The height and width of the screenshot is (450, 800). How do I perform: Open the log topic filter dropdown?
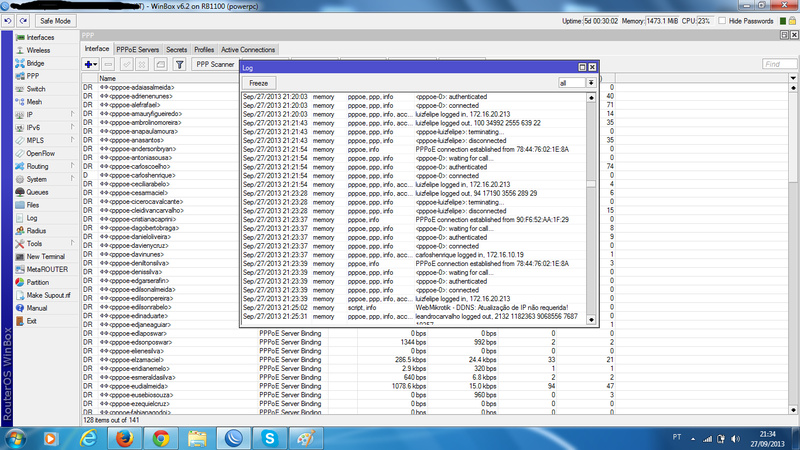coord(591,83)
